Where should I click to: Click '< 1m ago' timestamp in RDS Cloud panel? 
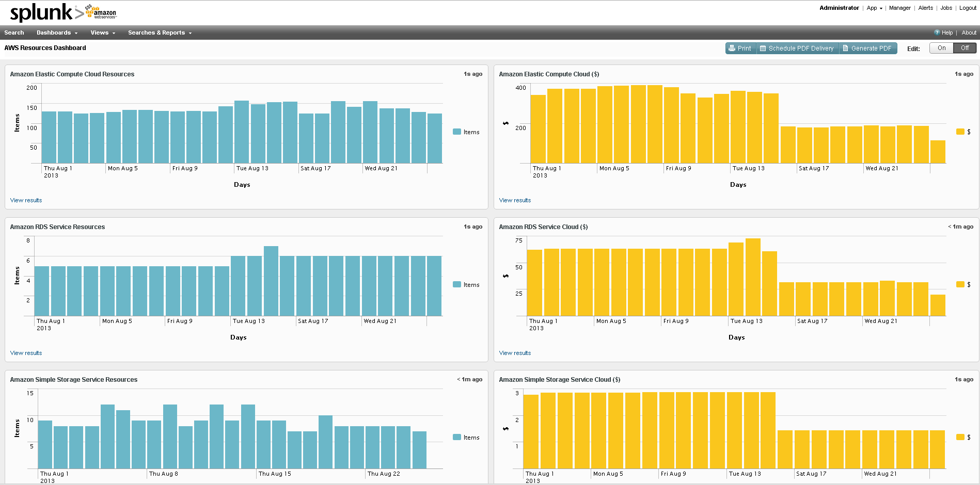tap(960, 227)
